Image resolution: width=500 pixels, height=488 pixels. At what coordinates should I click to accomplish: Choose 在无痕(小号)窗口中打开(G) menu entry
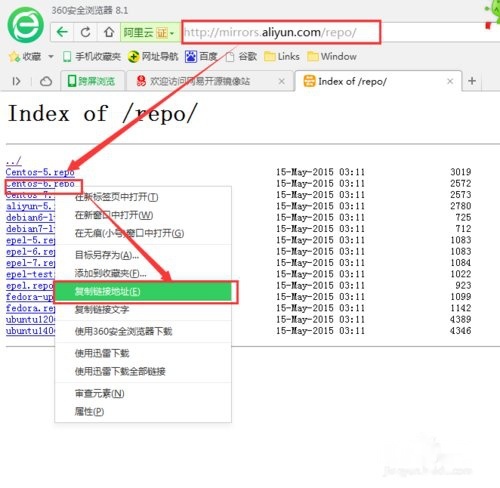click(143, 233)
